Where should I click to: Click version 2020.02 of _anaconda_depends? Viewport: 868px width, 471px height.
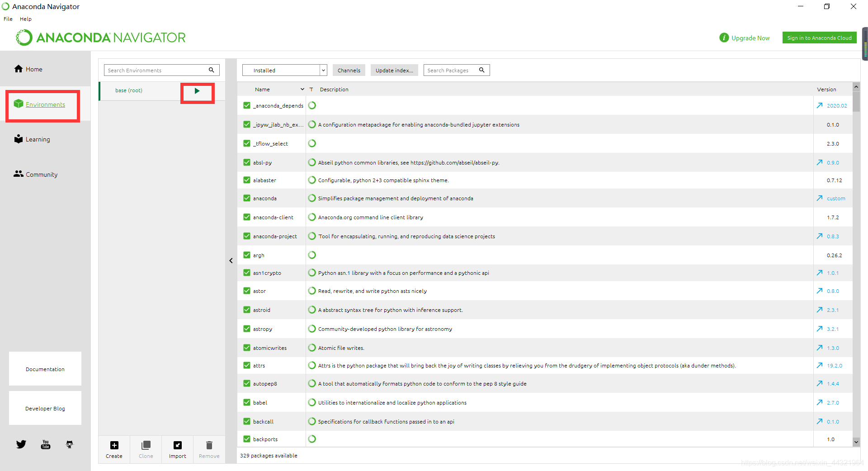pyautogui.click(x=837, y=106)
